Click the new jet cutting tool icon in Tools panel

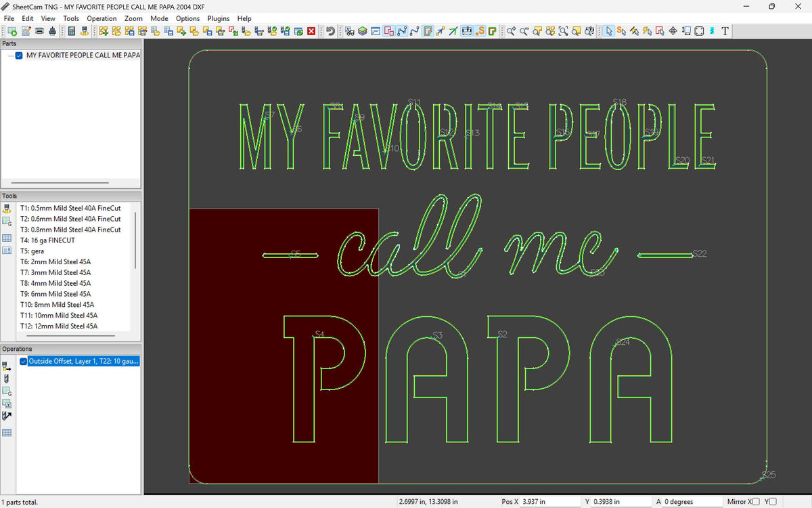point(7,210)
